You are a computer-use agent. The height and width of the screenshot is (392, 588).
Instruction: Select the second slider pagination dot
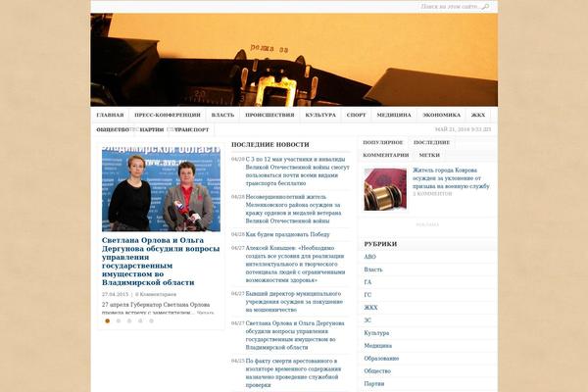pyautogui.click(x=119, y=320)
